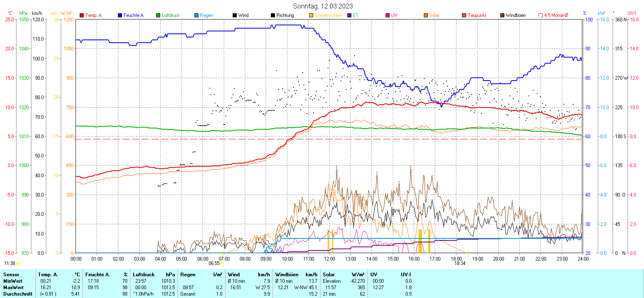Click the yellow Sonnenschein legend square
This screenshot has width=644, height=298.
coord(311,15)
